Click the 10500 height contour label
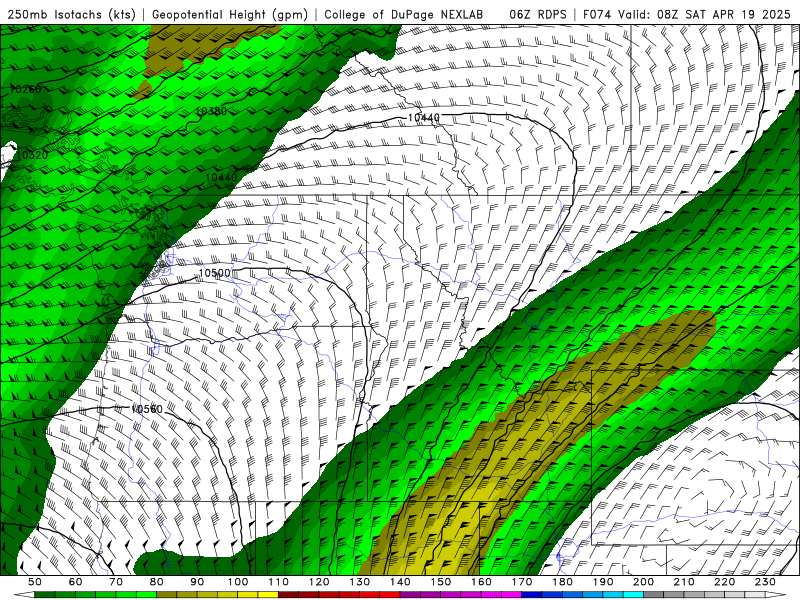 [x=215, y=273]
